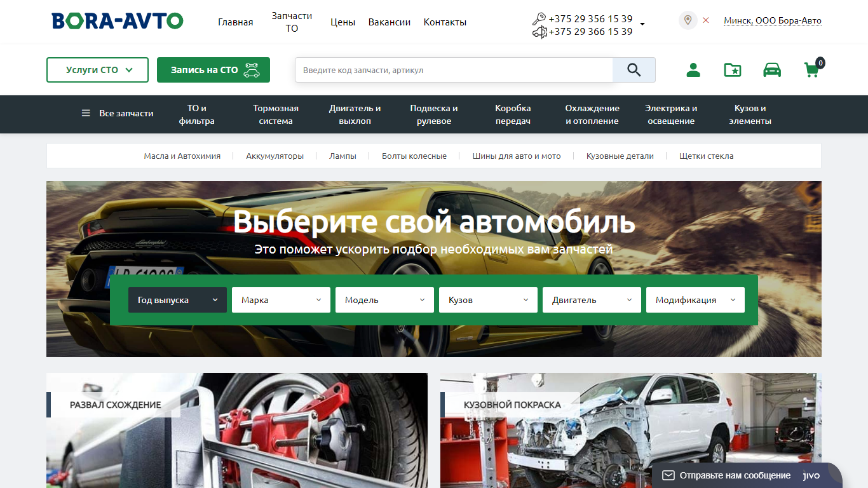Open Охлаждение и отопление category
This screenshot has height=488, width=868.
tap(592, 114)
